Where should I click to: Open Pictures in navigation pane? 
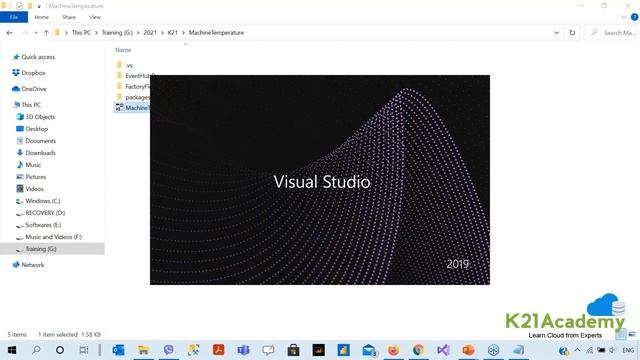[x=31, y=177]
